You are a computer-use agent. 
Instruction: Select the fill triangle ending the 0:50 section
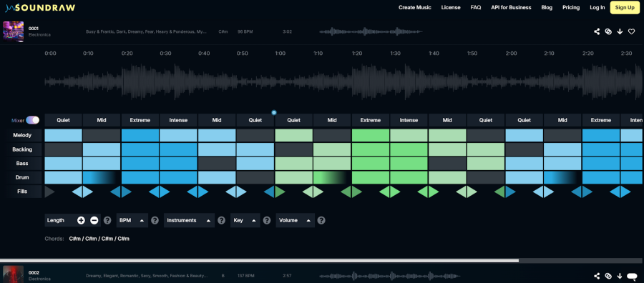coord(269,192)
